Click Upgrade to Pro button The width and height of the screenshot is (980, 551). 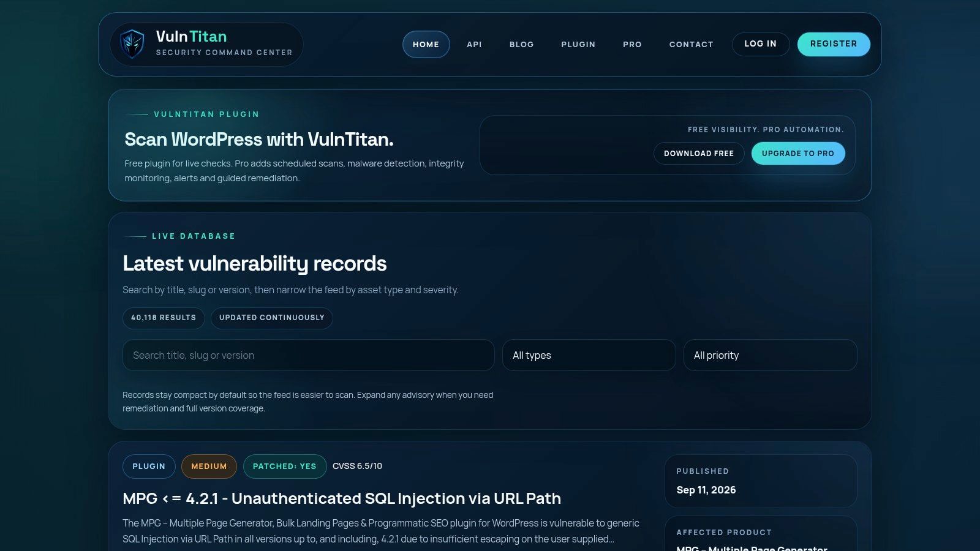pos(798,153)
